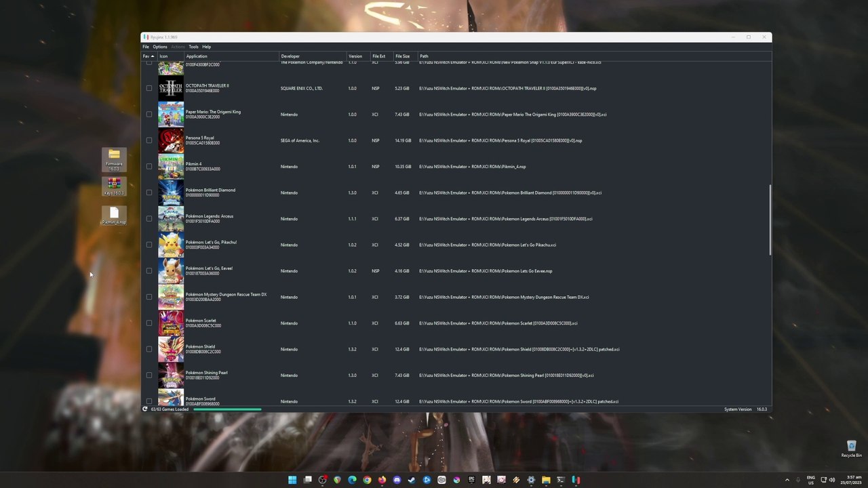Click the Pokémon Shining Pearl game icon
The image size is (868, 488).
point(171,375)
